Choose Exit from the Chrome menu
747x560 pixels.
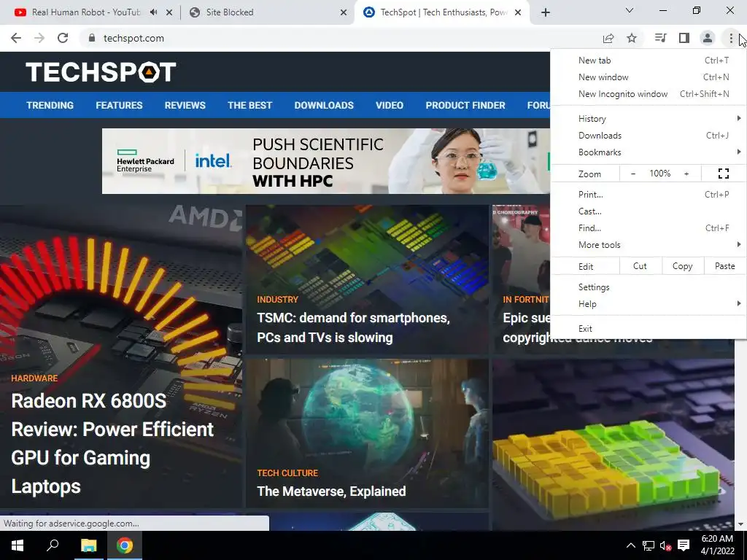pos(648,329)
